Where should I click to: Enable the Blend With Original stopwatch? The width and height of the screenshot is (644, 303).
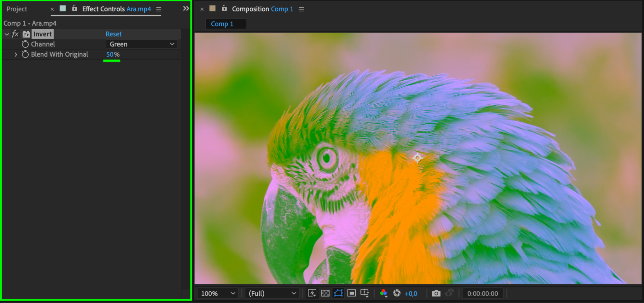point(25,54)
